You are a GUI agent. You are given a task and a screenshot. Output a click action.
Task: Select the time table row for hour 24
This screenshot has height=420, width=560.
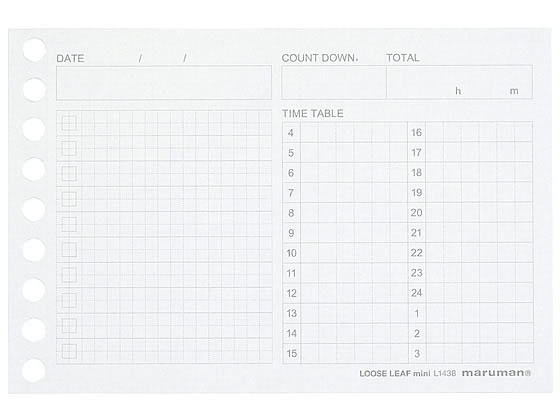click(x=471, y=293)
